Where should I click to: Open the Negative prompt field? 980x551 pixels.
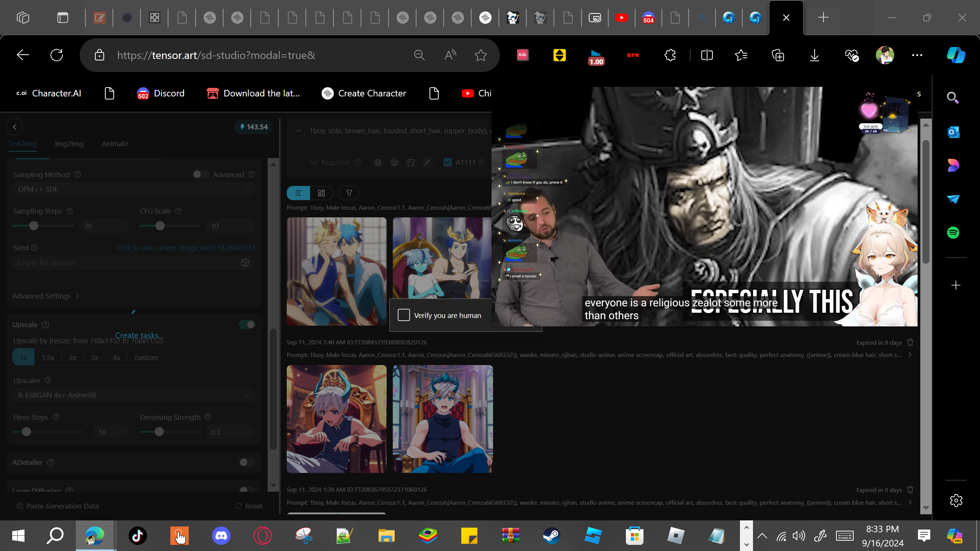point(335,163)
